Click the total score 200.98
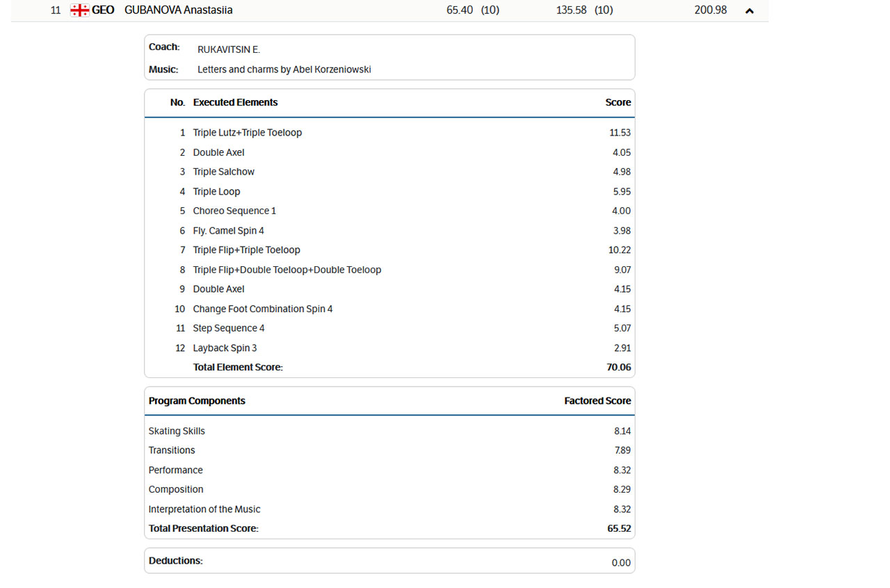 (x=710, y=10)
